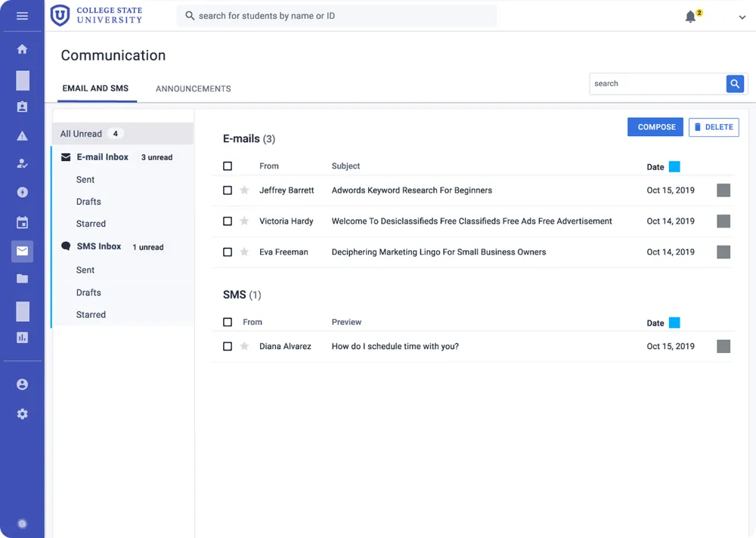Viewport: 756px width, 538px height.
Task: Click the '4' unread count badge
Action: 115,134
